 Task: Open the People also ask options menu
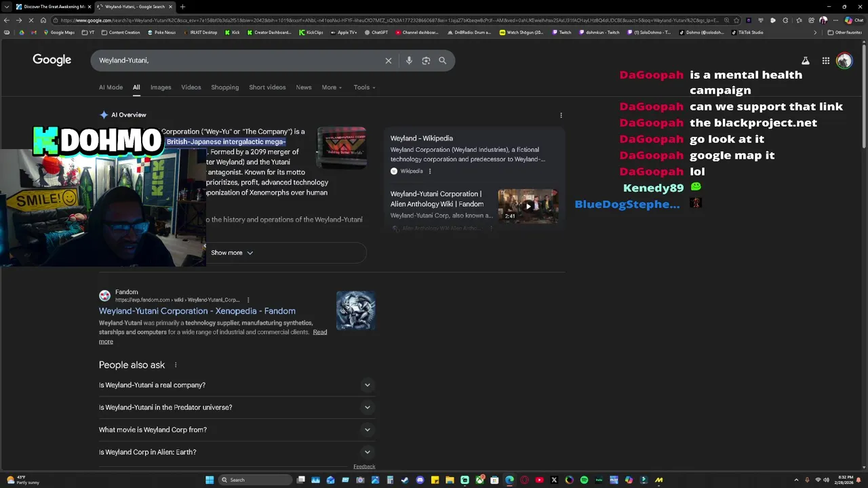coord(176,365)
